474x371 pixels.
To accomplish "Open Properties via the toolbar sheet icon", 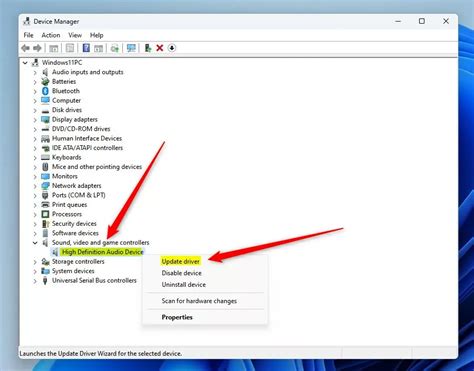I will pos(70,48).
